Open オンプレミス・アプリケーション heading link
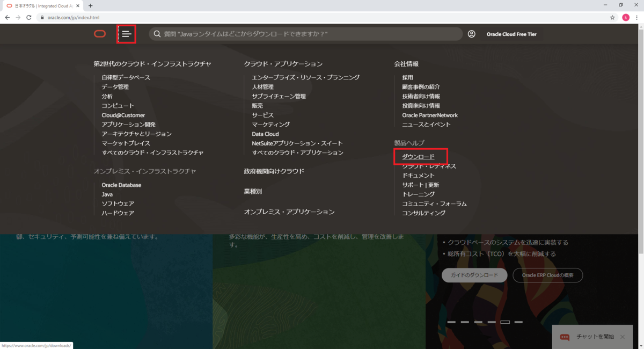This screenshot has height=349, width=644. (289, 212)
